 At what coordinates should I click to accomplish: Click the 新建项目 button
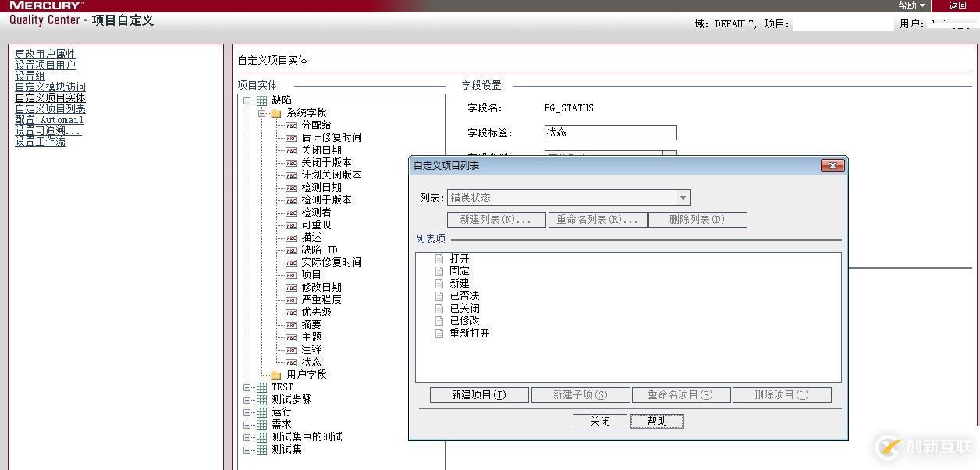(478, 394)
